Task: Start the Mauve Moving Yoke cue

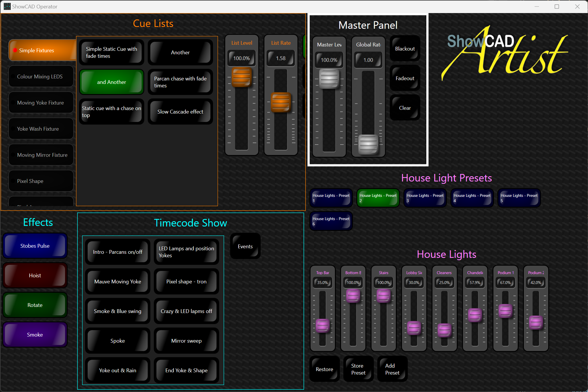Action: pos(118,282)
